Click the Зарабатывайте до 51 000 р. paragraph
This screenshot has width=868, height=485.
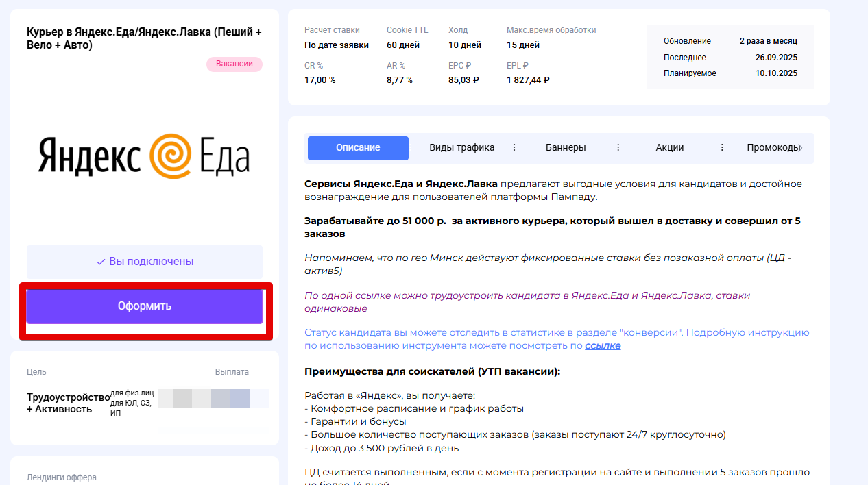553,227
